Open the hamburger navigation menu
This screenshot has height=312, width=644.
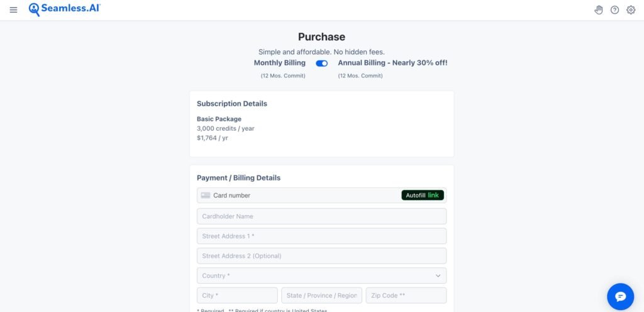tap(14, 10)
